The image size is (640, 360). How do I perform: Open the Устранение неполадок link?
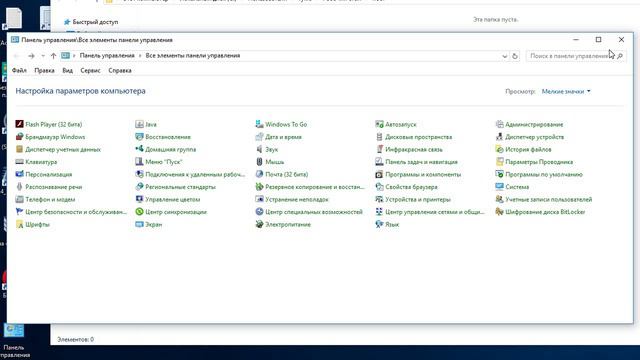297,200
